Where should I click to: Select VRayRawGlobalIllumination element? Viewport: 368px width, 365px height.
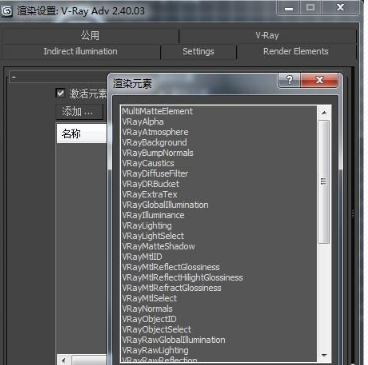click(x=219, y=340)
